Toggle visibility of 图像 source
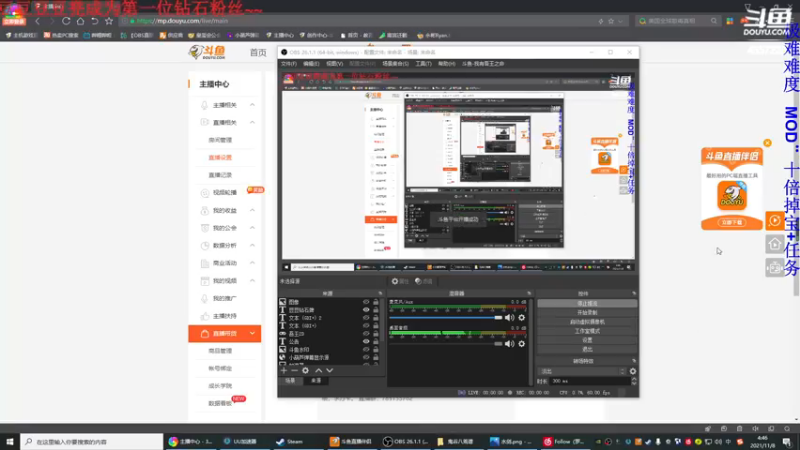The width and height of the screenshot is (800, 450). [x=366, y=302]
